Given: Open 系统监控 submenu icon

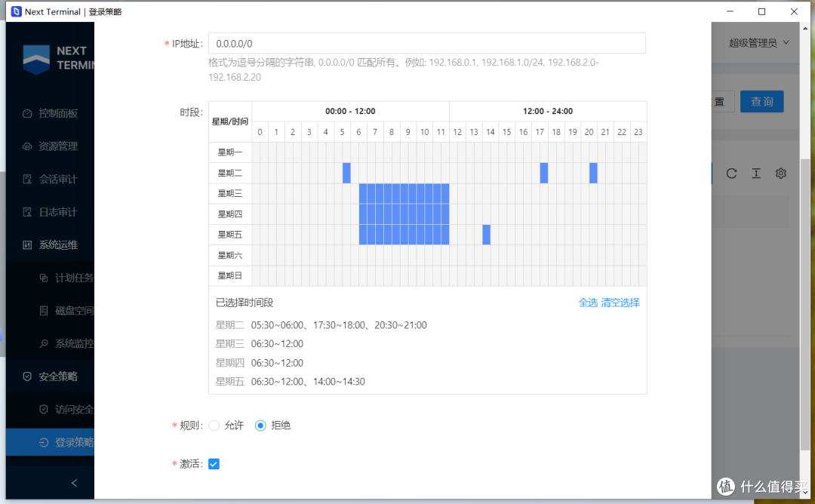Looking at the screenshot, I should click(x=45, y=343).
